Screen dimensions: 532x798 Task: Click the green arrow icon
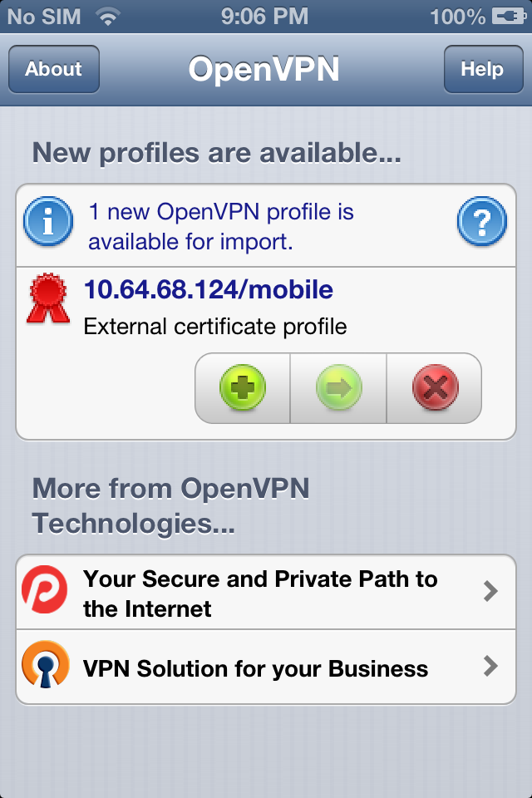click(337, 387)
